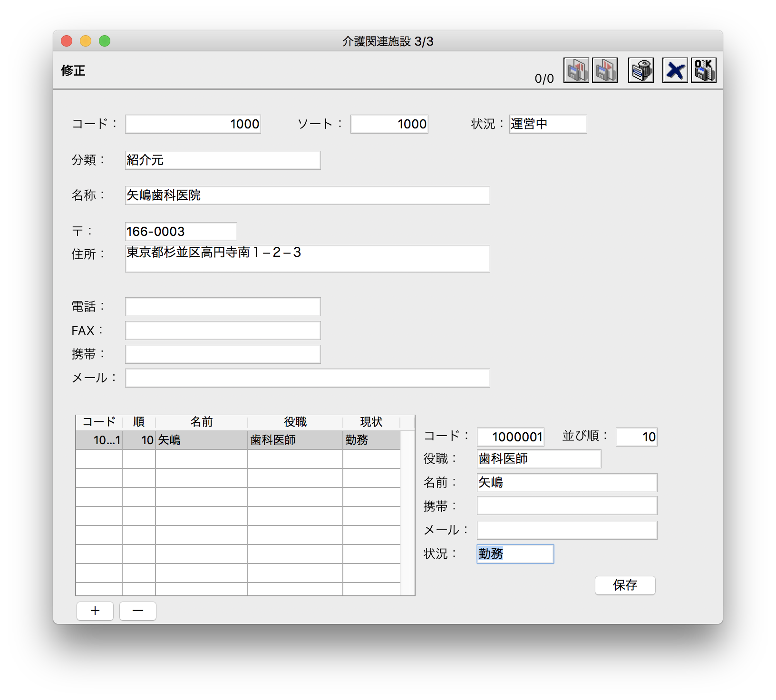Confirm with the OK save icon
This screenshot has height=700, width=776.
[x=704, y=70]
